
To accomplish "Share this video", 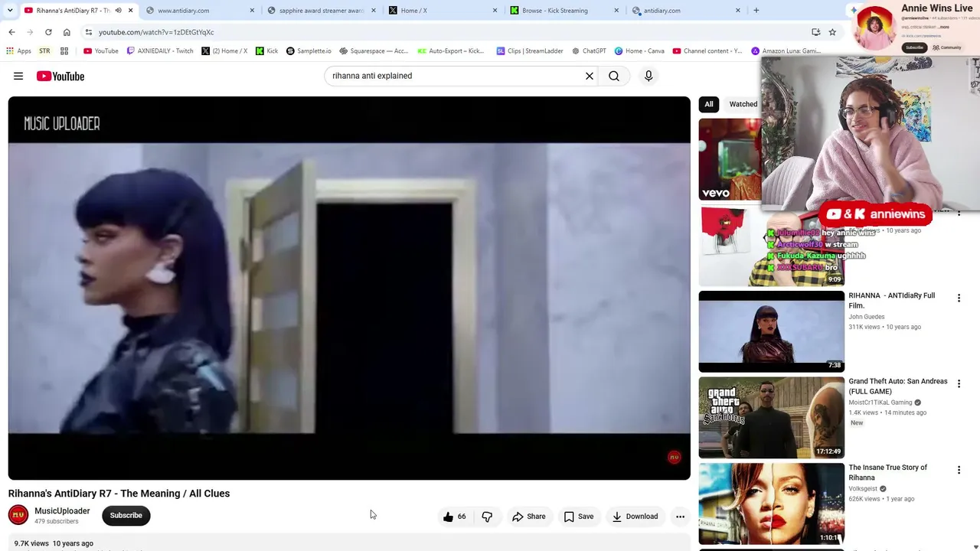I will (x=529, y=517).
